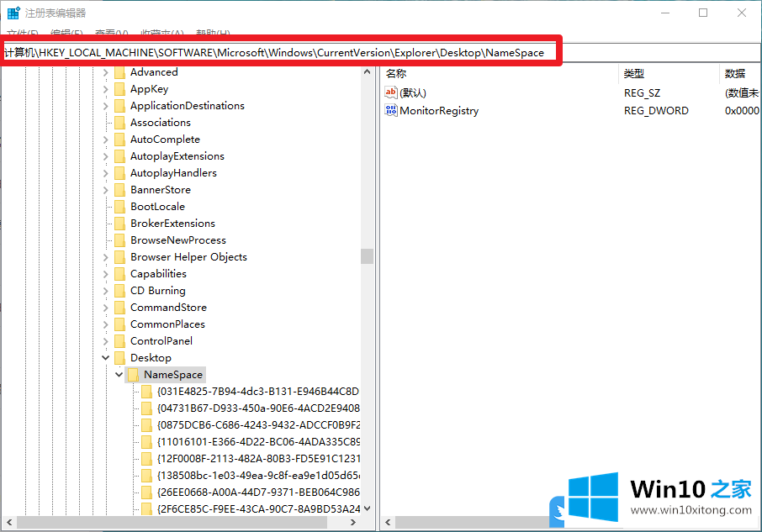The image size is (762, 532).
Task: Click values pane horizontal scroll left arrow
Action: pos(388,523)
